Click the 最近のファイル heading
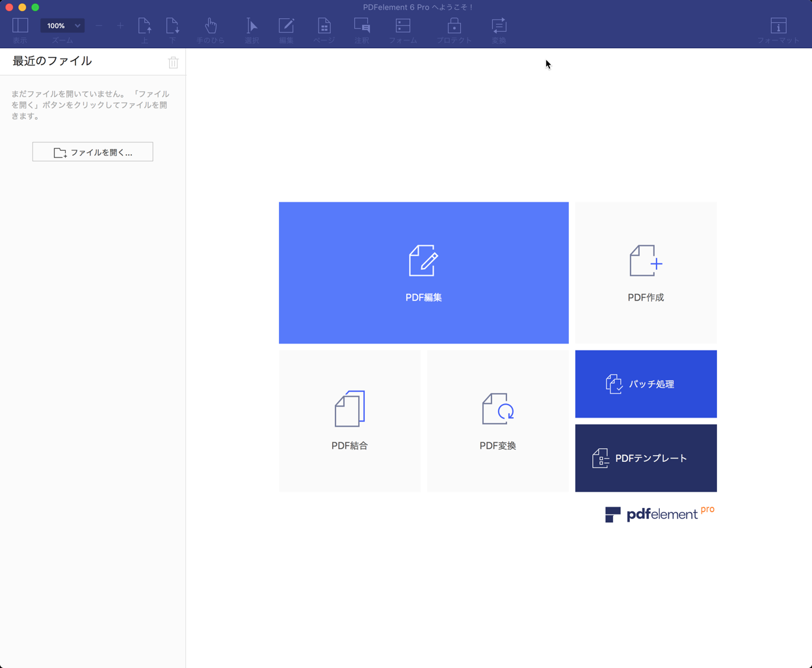812x668 pixels. coord(52,61)
